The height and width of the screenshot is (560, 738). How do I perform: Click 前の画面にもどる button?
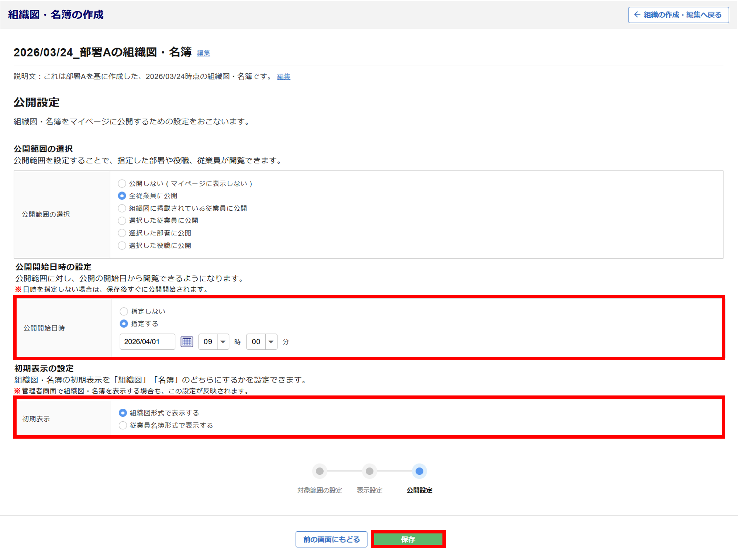coord(331,539)
